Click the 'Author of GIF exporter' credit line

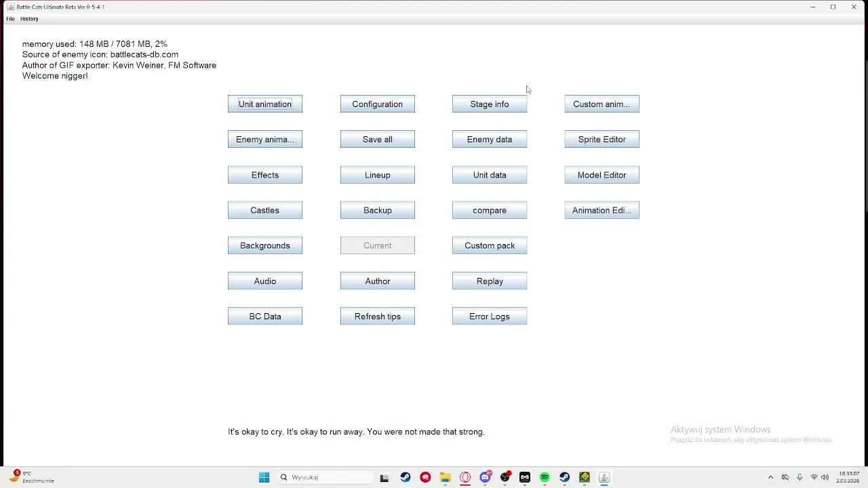click(x=119, y=65)
